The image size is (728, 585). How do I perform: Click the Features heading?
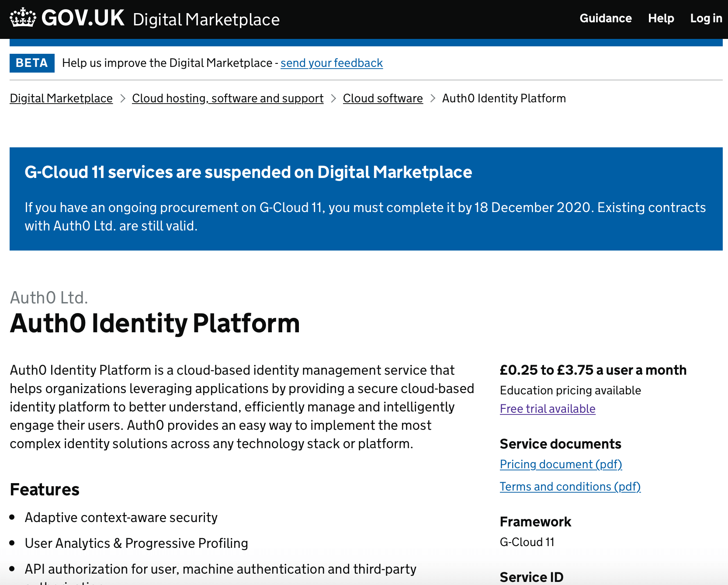coord(45,490)
